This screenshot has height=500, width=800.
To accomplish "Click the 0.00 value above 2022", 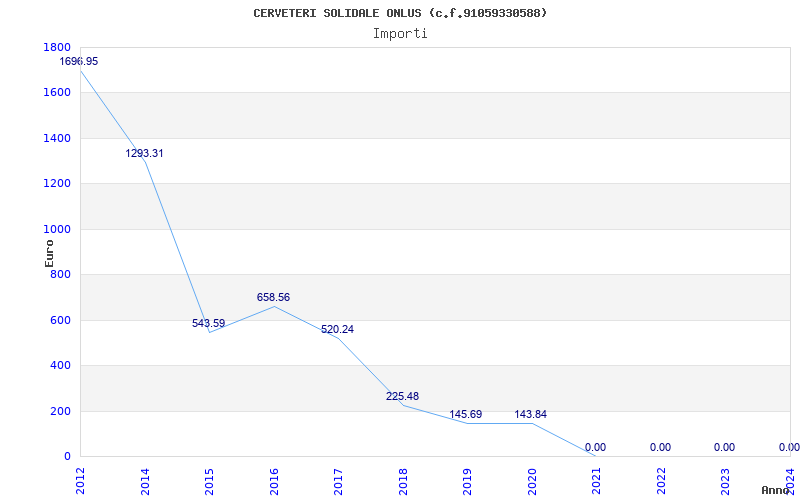I will pos(660,447).
